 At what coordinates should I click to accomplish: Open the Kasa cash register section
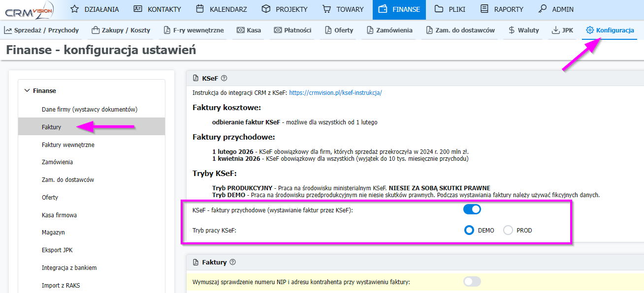(249, 30)
